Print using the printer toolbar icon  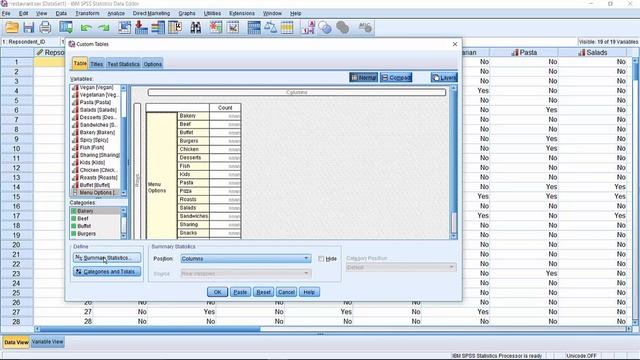pyautogui.click(x=45, y=28)
